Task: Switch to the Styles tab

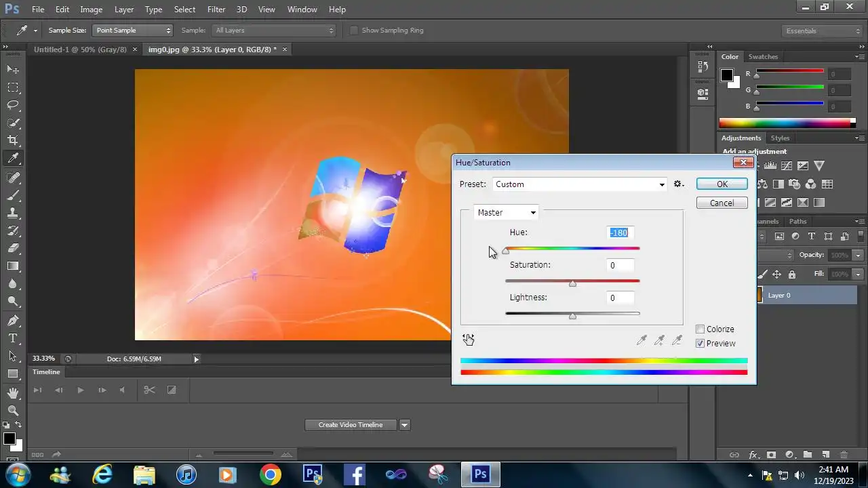Action: [x=780, y=138]
